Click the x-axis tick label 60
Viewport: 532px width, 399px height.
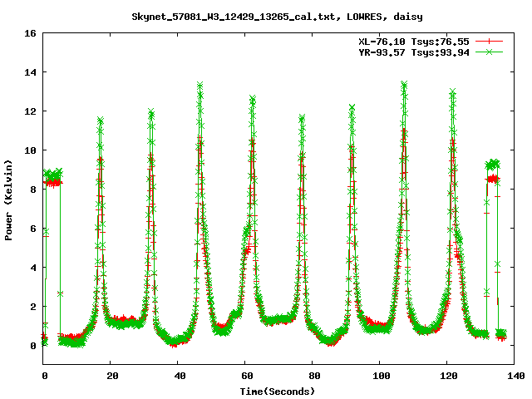coord(247,376)
